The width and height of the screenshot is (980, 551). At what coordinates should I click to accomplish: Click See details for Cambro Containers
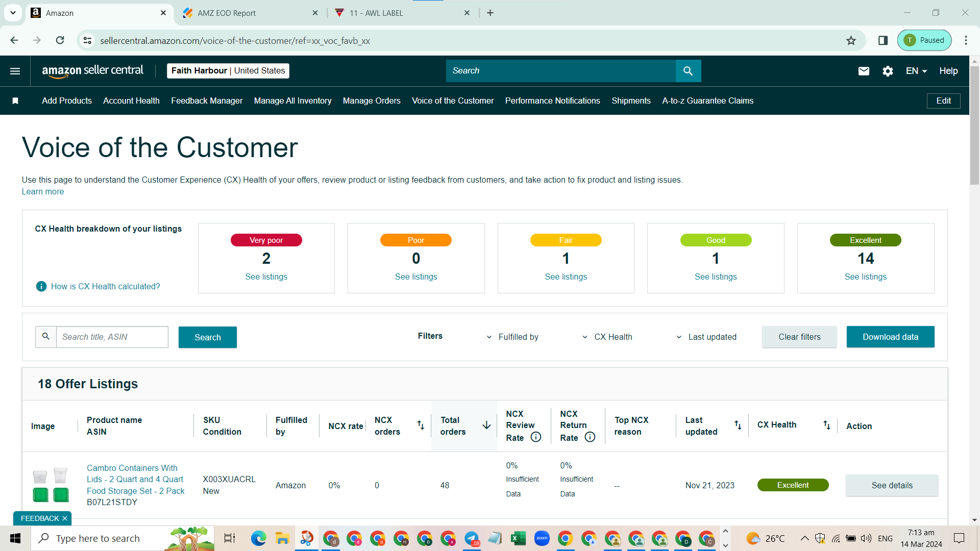click(x=892, y=485)
